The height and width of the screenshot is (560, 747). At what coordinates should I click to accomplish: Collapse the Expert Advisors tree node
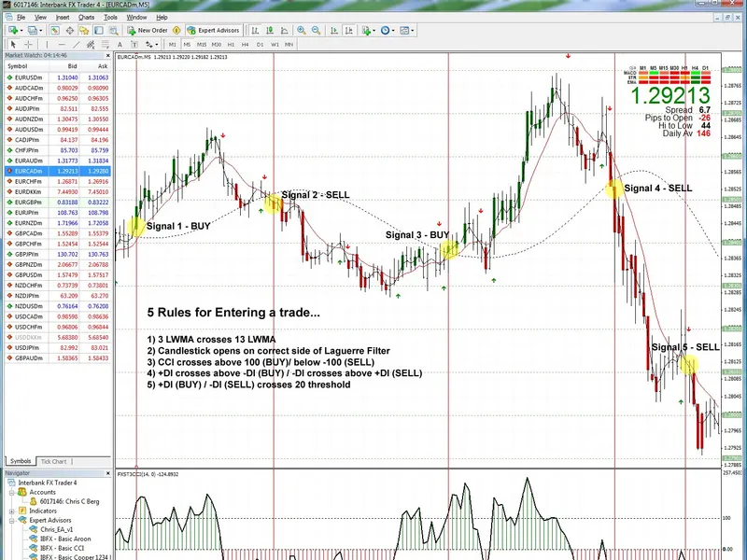point(11,521)
